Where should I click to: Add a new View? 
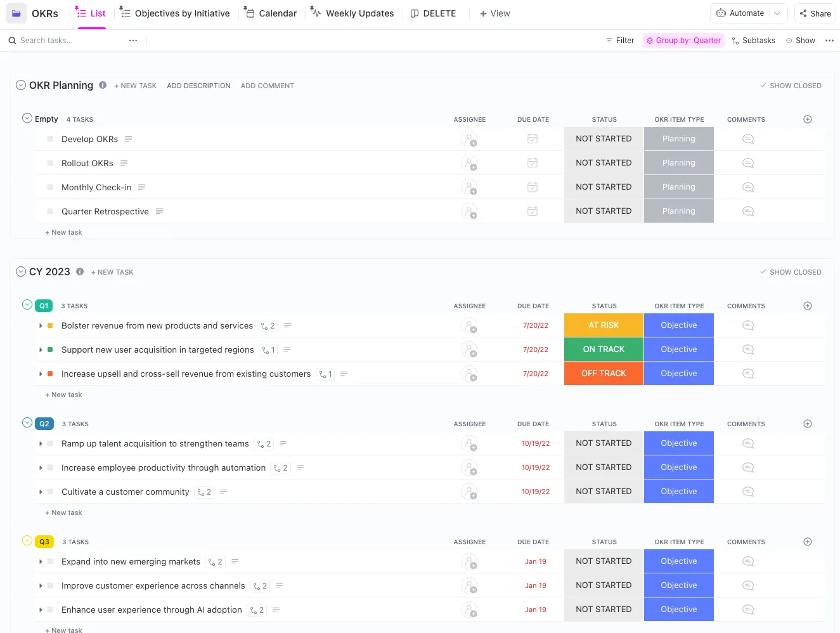pos(495,13)
